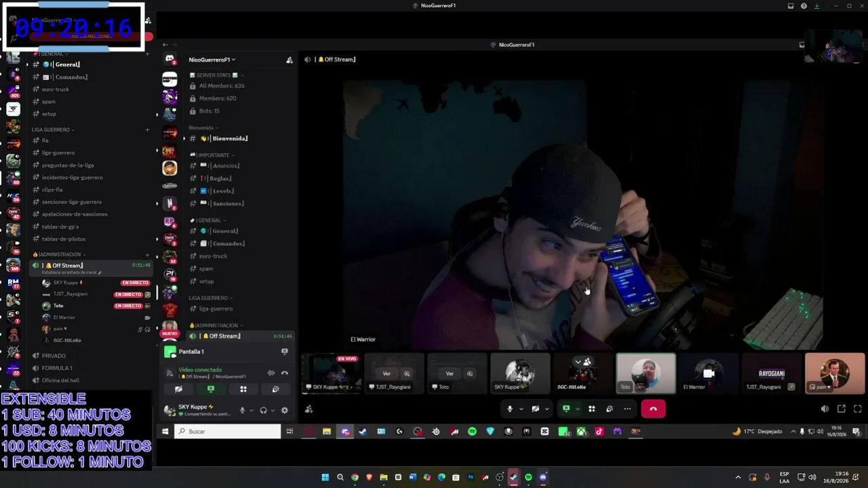Select user El Warrior in the voice channel list
Viewport: 868px width, 488px height.
tap(64, 317)
